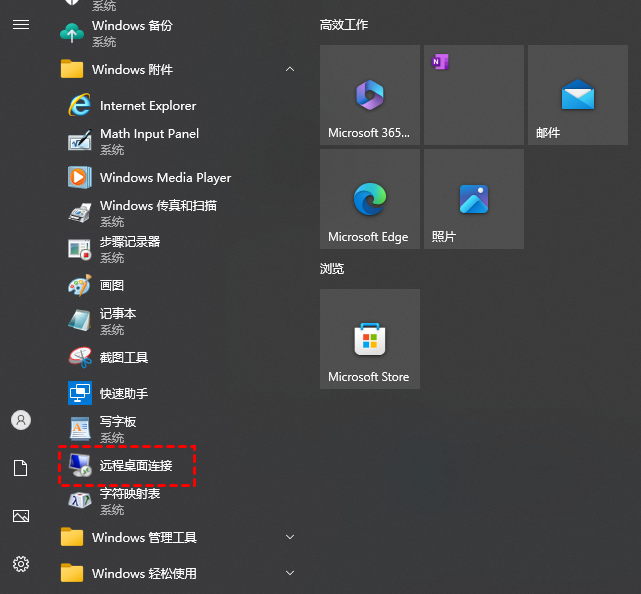641x594 pixels.
Task: Select the 快速助手 label
Action: (x=124, y=394)
